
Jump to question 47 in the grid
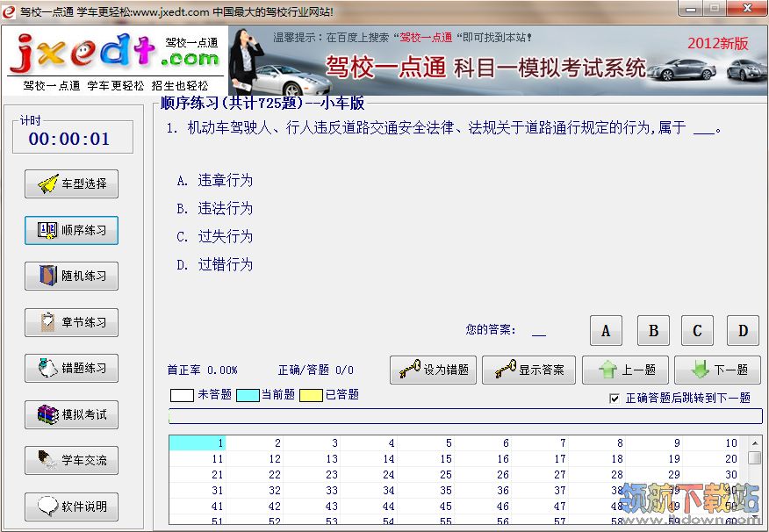(x=540, y=506)
